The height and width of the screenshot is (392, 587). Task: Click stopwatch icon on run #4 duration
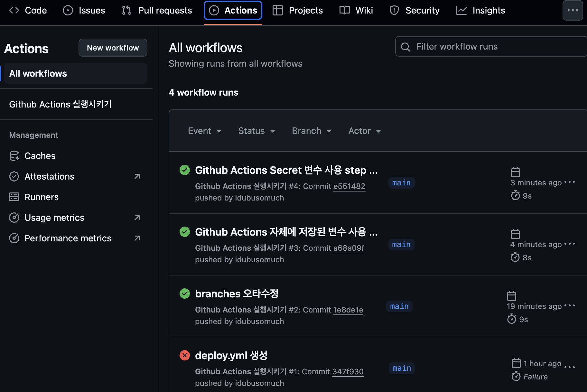point(516,195)
